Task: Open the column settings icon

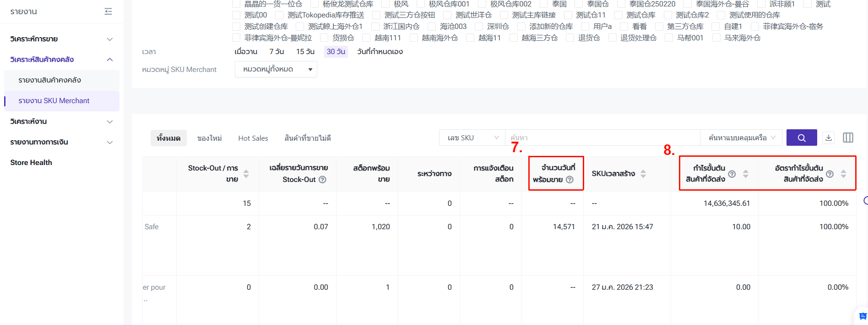Action: pos(848,138)
